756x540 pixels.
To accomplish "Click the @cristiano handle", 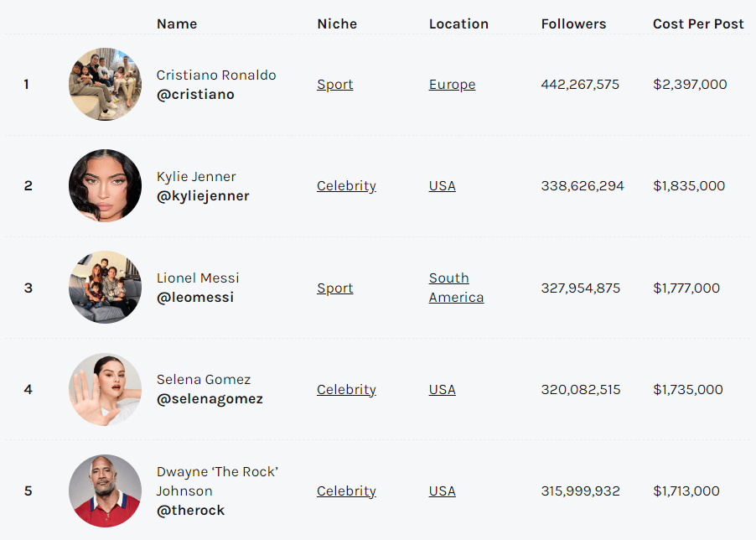I will point(195,95).
